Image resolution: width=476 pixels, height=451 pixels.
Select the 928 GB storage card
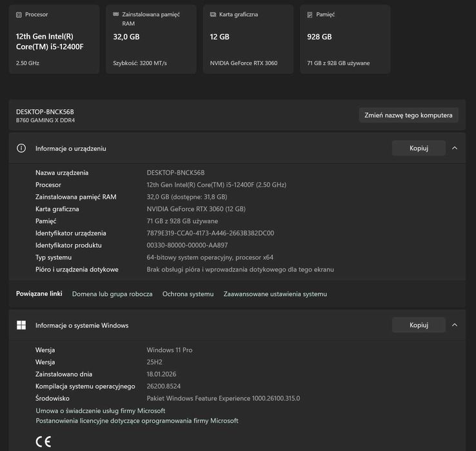click(345, 39)
